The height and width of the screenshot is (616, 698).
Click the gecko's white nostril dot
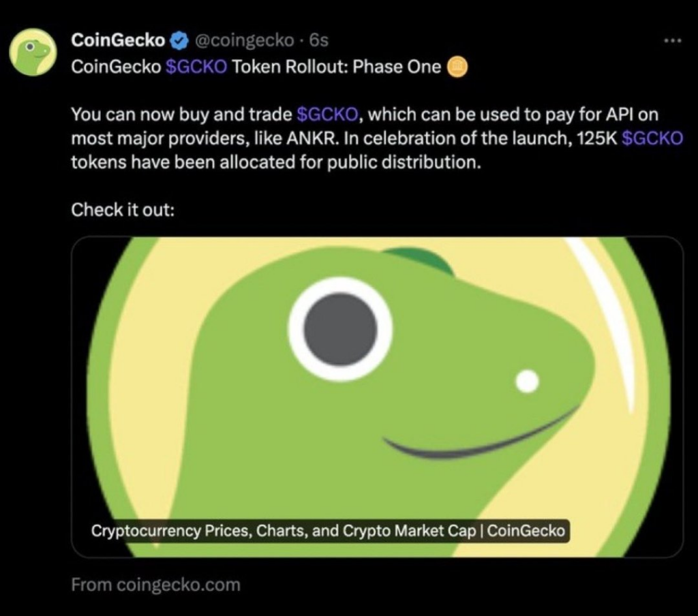click(x=527, y=381)
